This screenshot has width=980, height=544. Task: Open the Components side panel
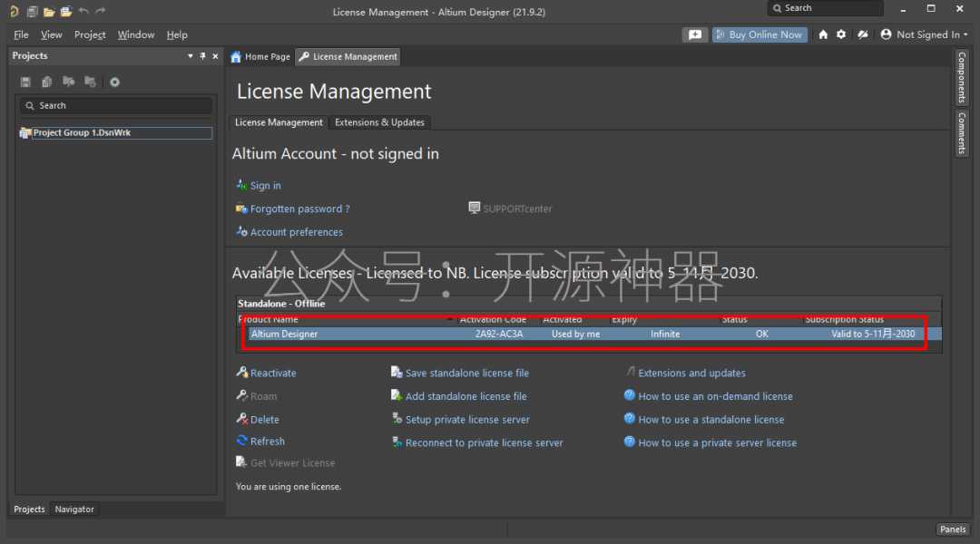tap(962, 77)
